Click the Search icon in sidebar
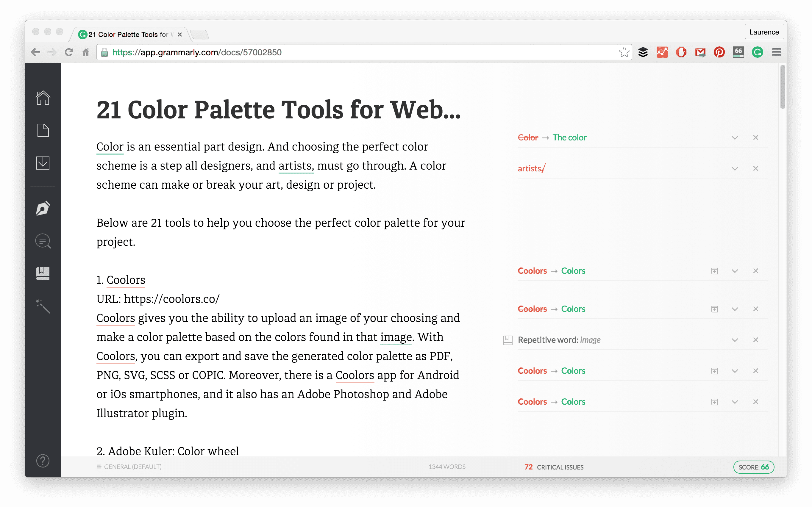Screen dimensions: 812x507 click(43, 241)
